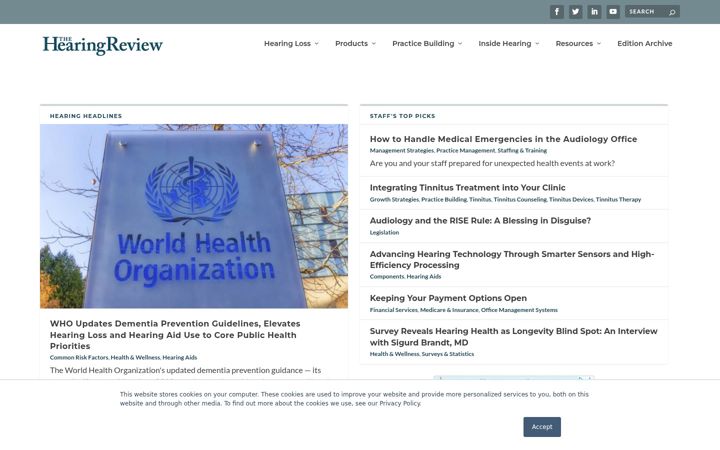
Task: Accept the cookie notice
Action: point(542,427)
